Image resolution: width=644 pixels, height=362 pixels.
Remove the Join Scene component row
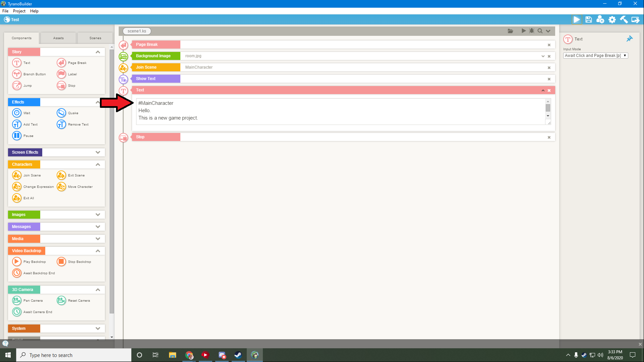549,68
